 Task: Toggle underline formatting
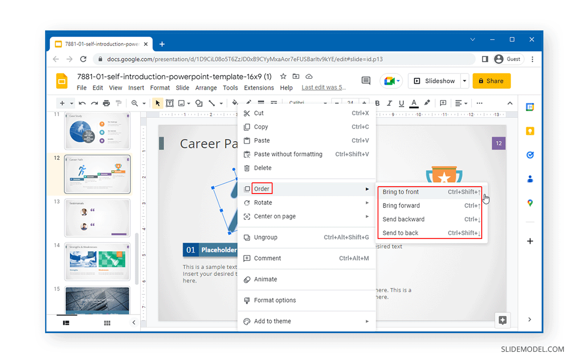tap(401, 103)
